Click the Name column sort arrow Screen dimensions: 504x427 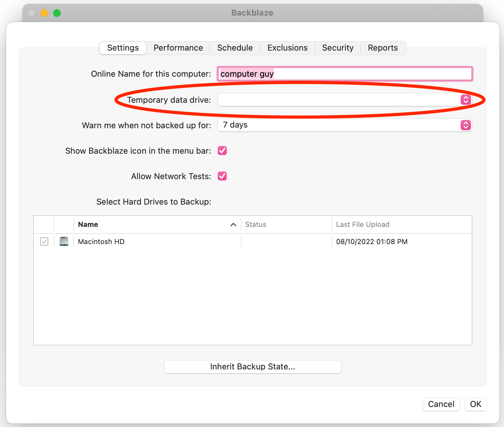tap(233, 225)
